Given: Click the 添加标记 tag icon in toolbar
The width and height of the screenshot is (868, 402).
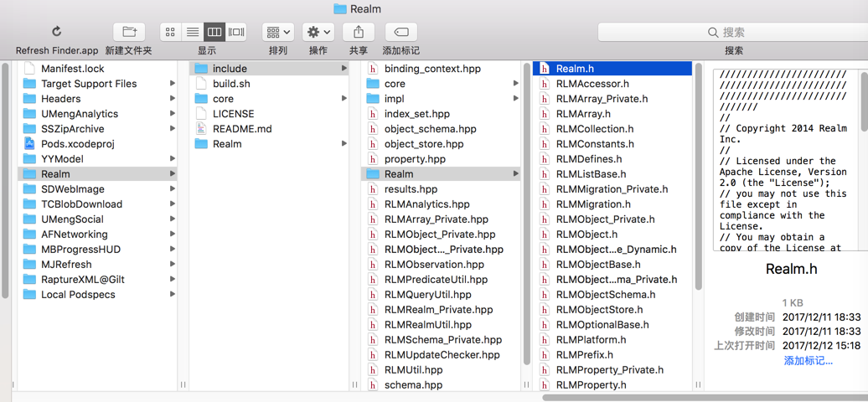Looking at the screenshot, I should pos(400,32).
